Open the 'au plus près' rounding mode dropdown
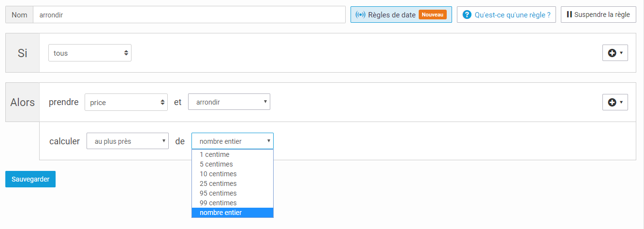644x229 pixels. pos(128,141)
